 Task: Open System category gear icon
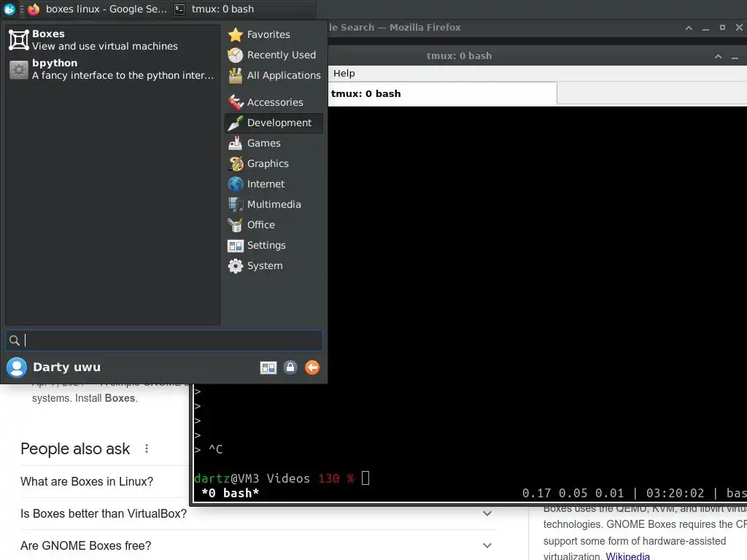click(236, 265)
